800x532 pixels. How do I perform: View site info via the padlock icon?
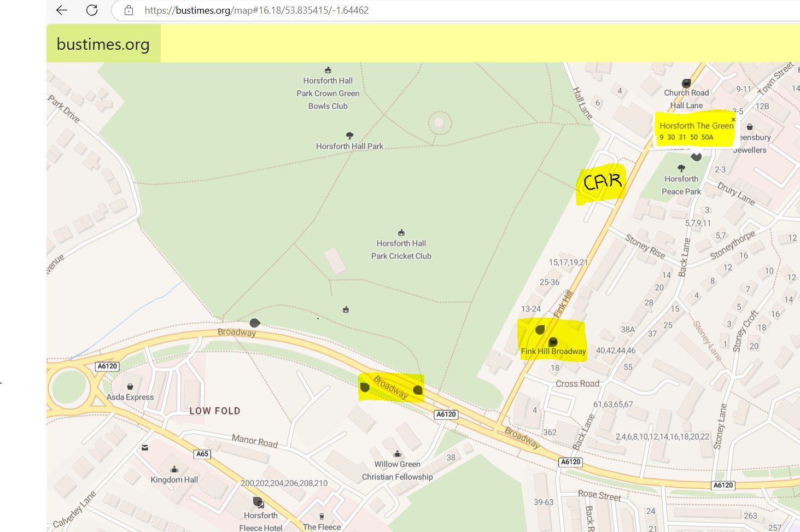[129, 10]
